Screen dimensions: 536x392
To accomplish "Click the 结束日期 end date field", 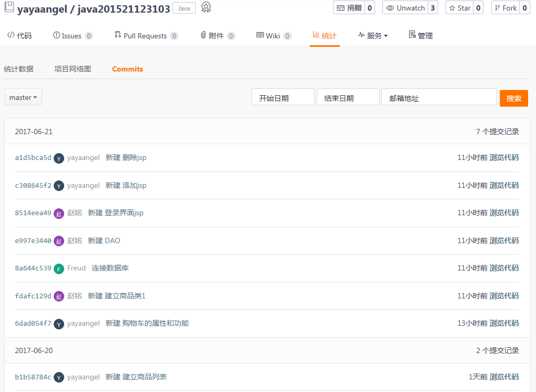I will coord(348,97).
